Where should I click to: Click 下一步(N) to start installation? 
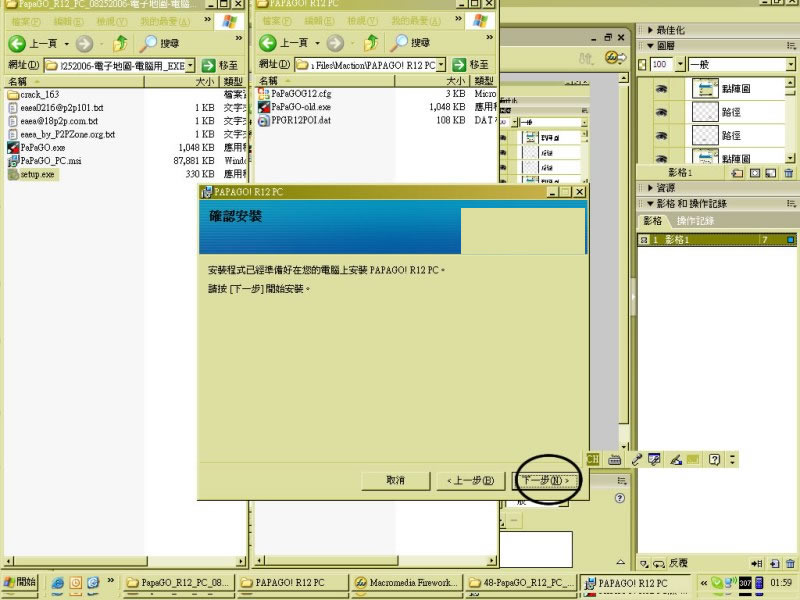click(546, 481)
